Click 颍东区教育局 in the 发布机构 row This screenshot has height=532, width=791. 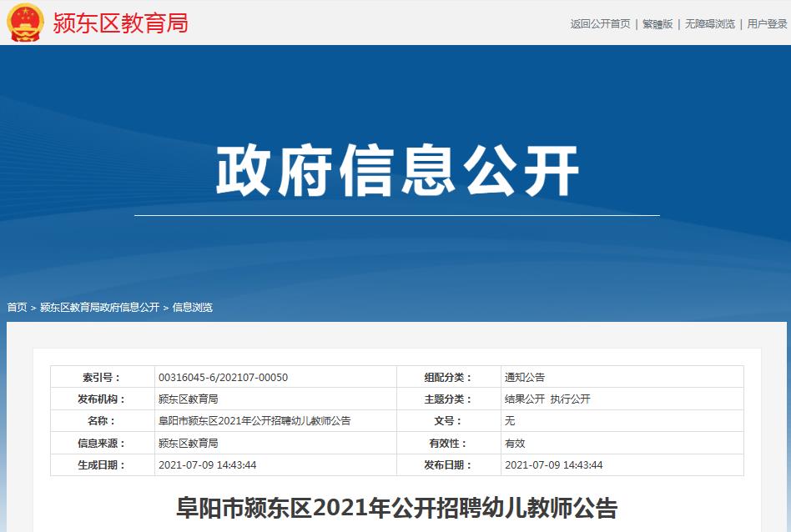coord(189,398)
